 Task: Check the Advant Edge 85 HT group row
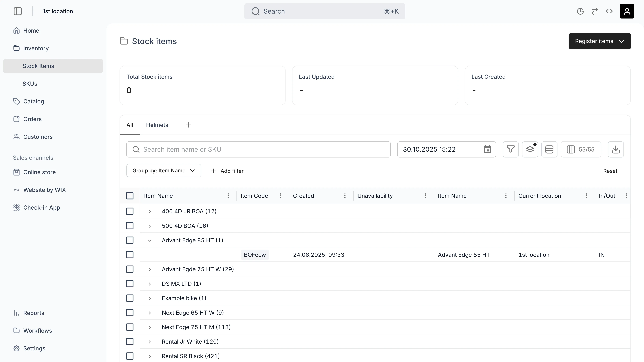(x=130, y=240)
